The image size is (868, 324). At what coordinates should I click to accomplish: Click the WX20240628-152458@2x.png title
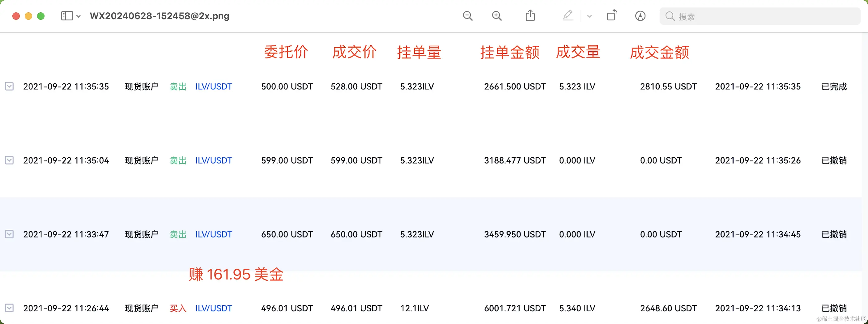click(160, 16)
